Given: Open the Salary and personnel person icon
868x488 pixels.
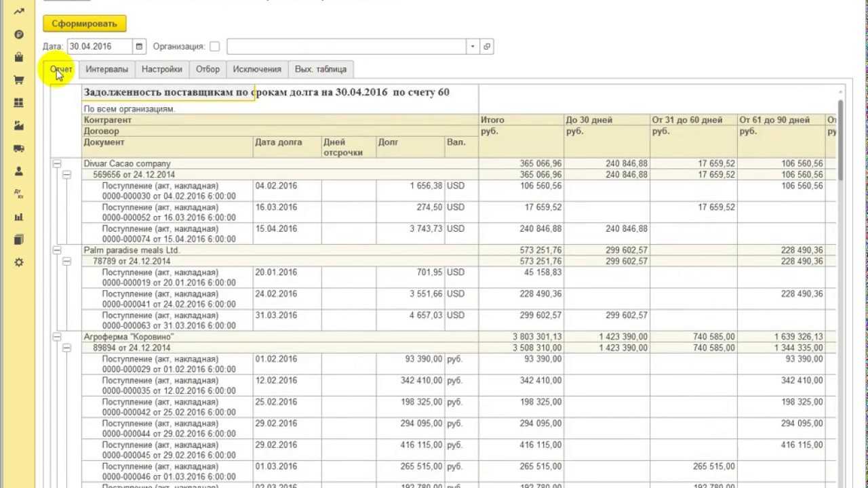Looking at the screenshot, I should (19, 171).
